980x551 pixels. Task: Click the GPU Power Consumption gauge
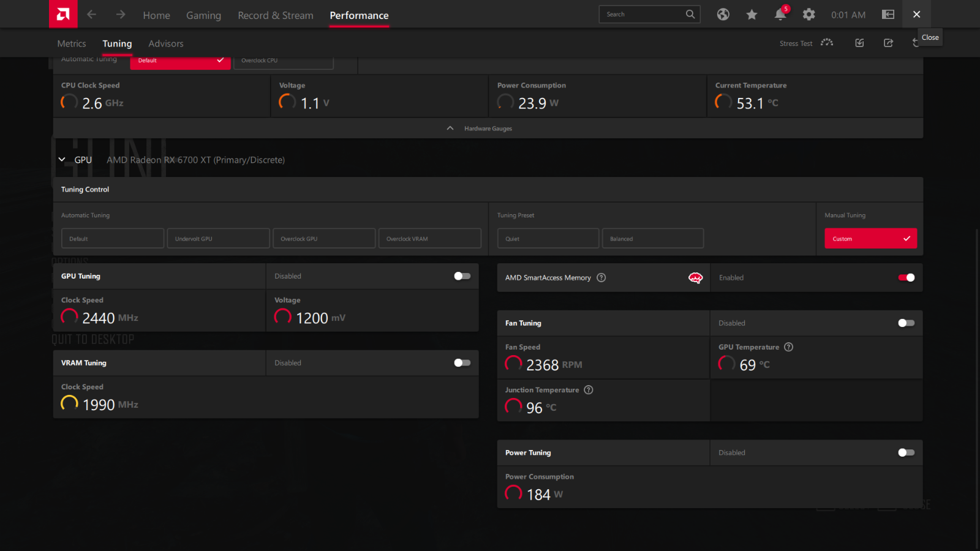click(x=513, y=493)
